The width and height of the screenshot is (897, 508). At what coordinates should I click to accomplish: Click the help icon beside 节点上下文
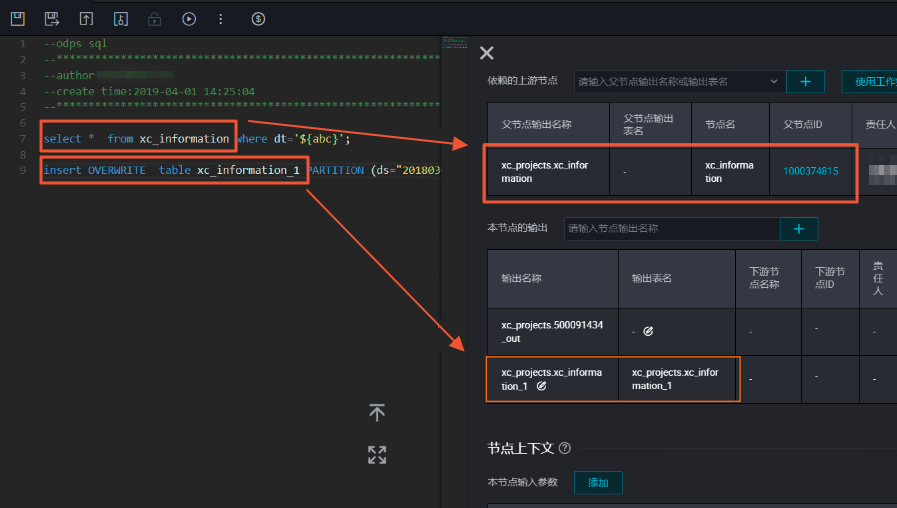coord(565,448)
